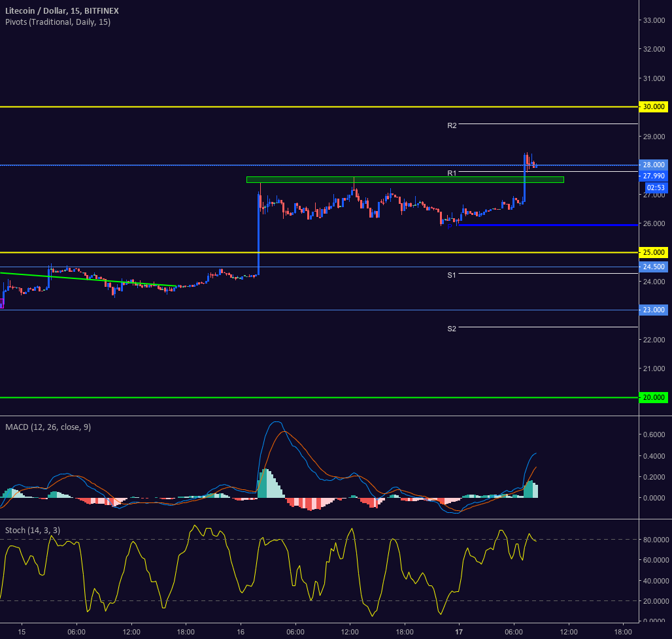The image size is (672, 639).
Task: Click the MACD 0.0000 scale value
Action: pos(654,498)
